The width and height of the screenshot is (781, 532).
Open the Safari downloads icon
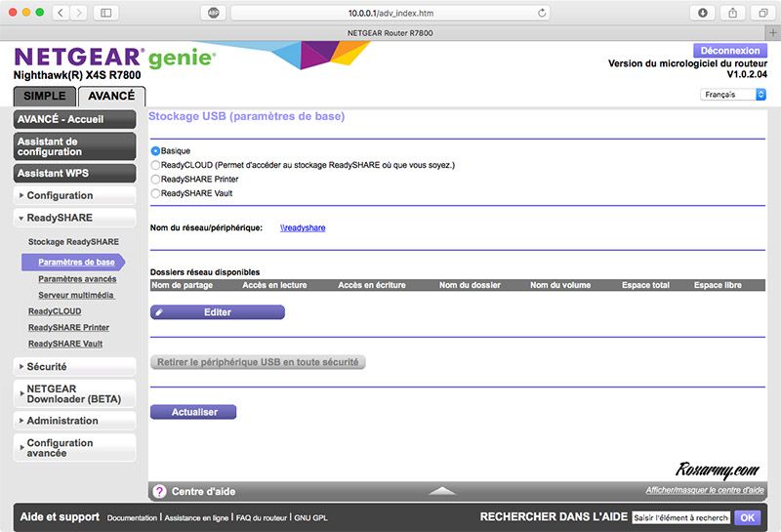click(x=703, y=13)
